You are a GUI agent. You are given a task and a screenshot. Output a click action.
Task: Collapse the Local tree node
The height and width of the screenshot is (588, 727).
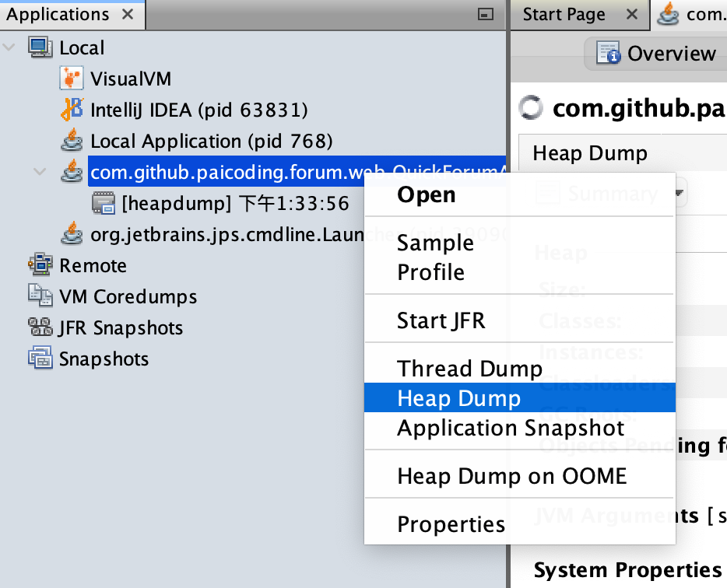10,47
